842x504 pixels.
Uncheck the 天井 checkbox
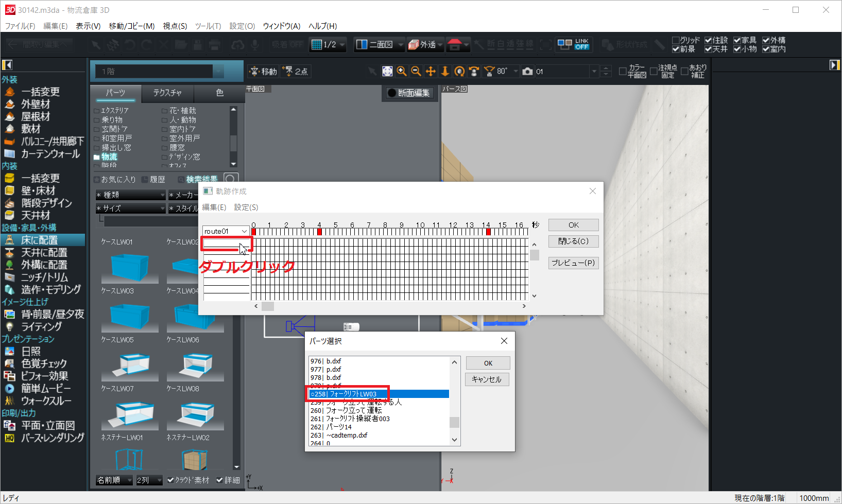pyautogui.click(x=709, y=49)
